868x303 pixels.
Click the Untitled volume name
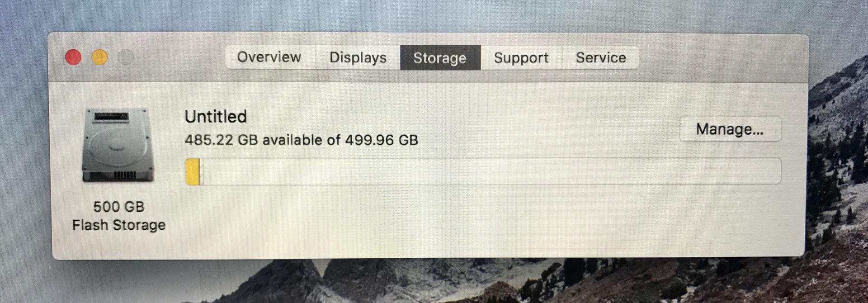(x=216, y=117)
